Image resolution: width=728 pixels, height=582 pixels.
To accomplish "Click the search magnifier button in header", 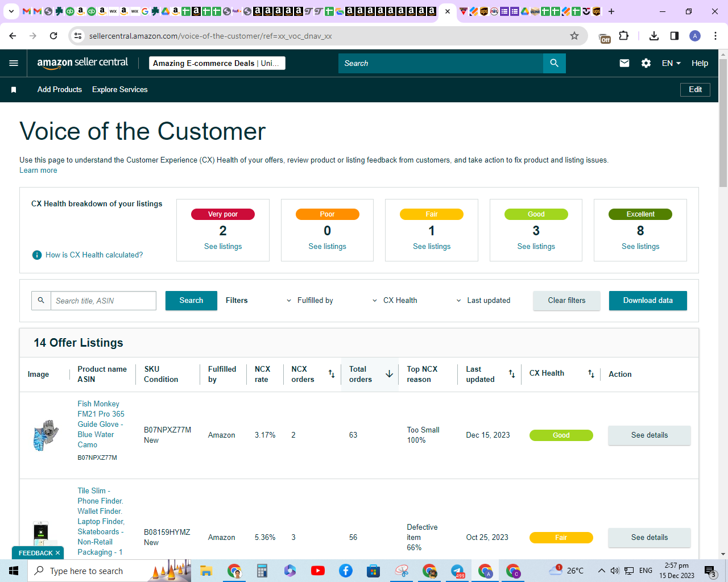I will pyautogui.click(x=554, y=63).
